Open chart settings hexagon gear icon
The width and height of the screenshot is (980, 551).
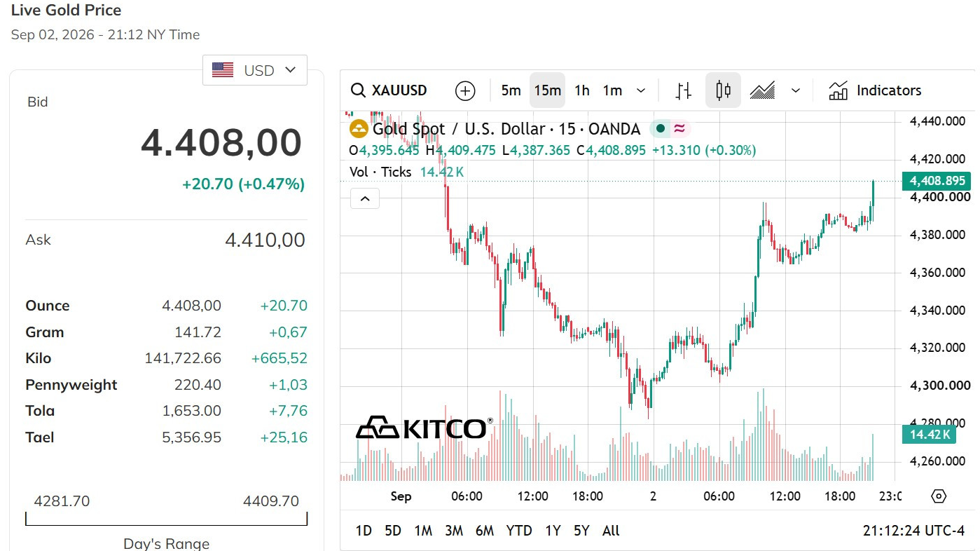coord(939,496)
